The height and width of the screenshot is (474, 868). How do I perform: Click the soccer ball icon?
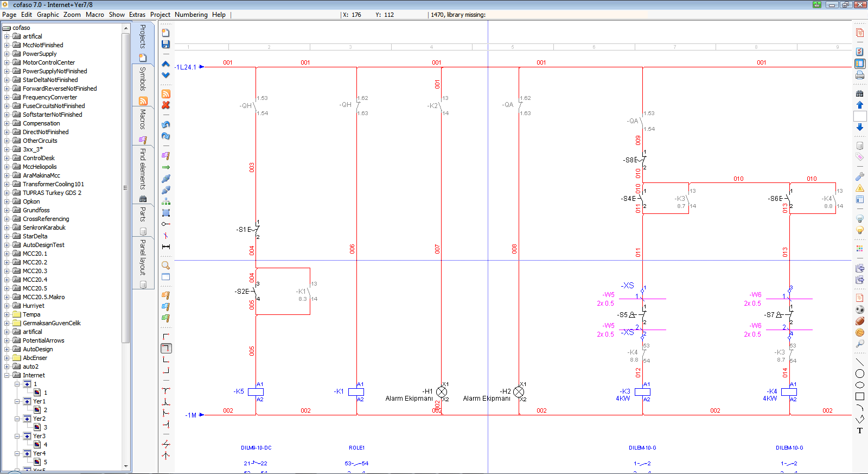coord(859,309)
